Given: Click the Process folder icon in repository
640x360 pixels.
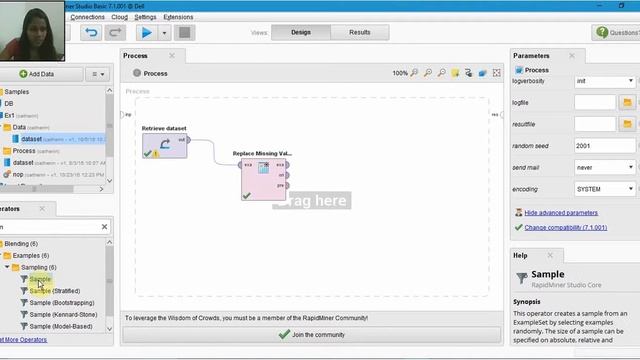Looking at the screenshot, I should [7, 151].
